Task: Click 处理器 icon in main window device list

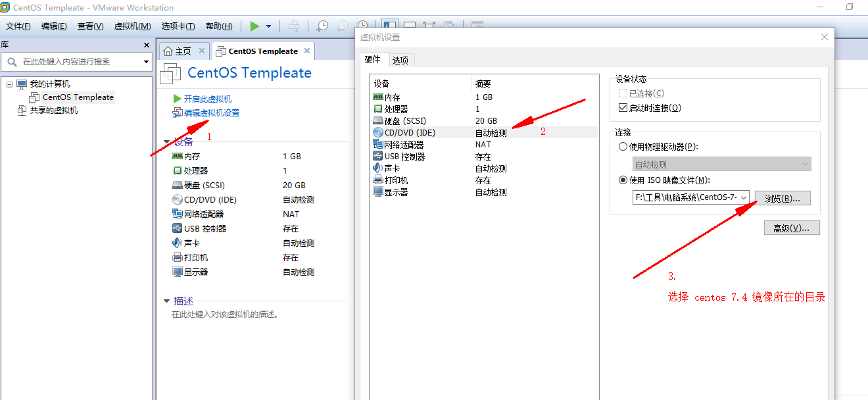Action: click(178, 170)
